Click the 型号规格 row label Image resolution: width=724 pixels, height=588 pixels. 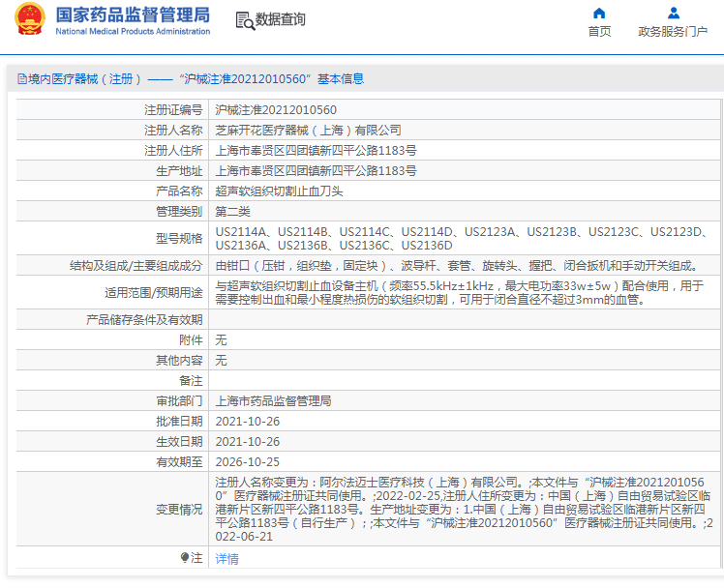point(179,239)
